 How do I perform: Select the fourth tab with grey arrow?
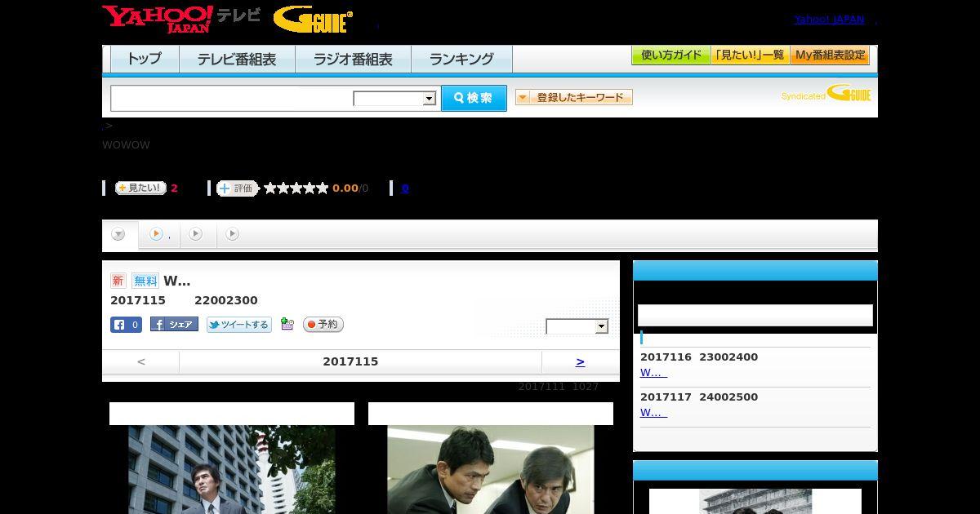[233, 235]
